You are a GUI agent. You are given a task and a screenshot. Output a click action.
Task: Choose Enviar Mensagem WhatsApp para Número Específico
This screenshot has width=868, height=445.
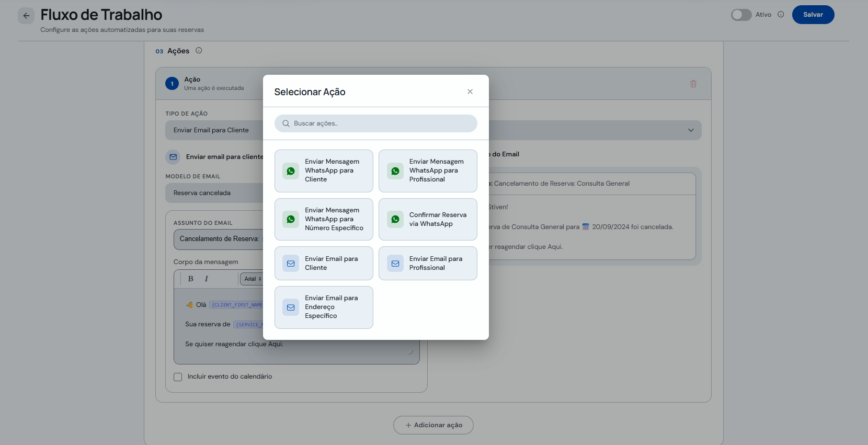(324, 219)
